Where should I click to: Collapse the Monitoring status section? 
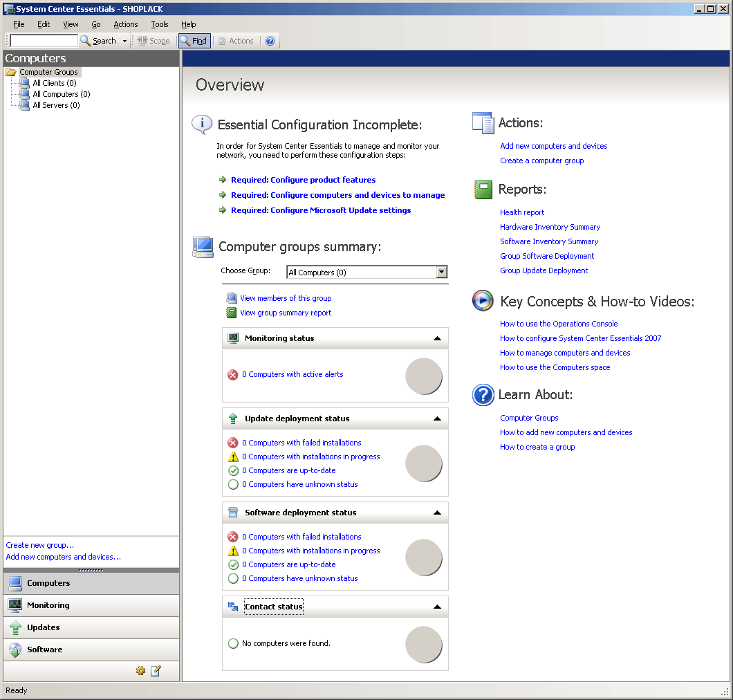tap(437, 338)
